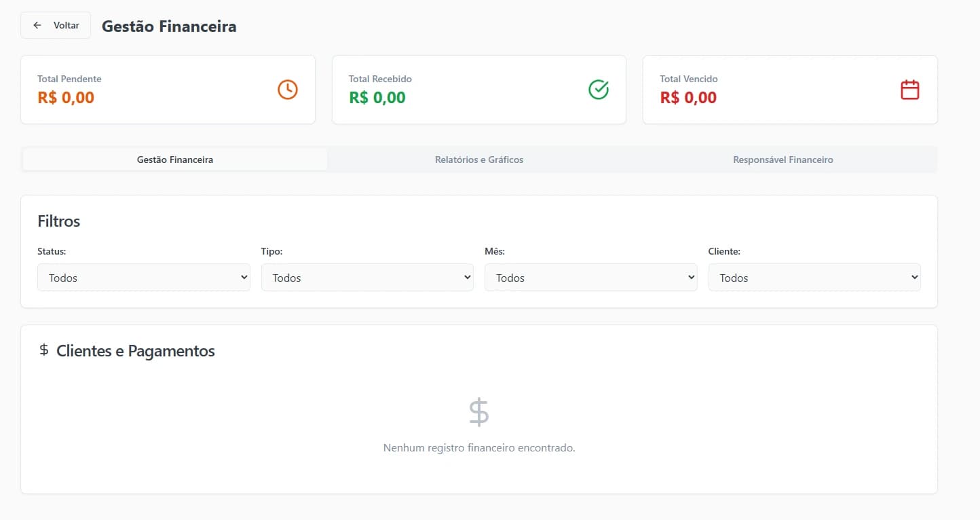Open the Cliente filter dropdown

click(814, 277)
